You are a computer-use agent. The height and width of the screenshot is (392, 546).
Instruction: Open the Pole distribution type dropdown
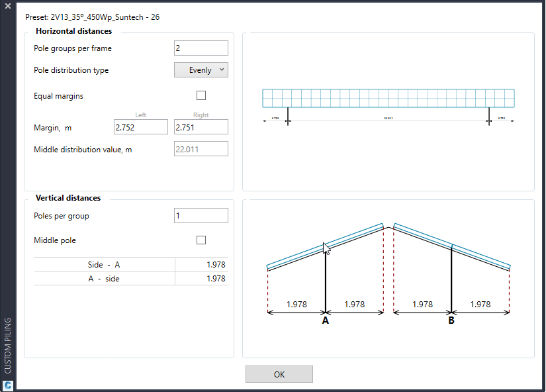(201, 70)
